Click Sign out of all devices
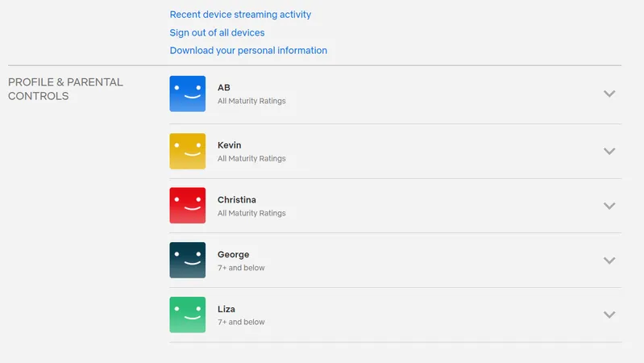Viewport: 644px width, 363px height. [217, 32]
